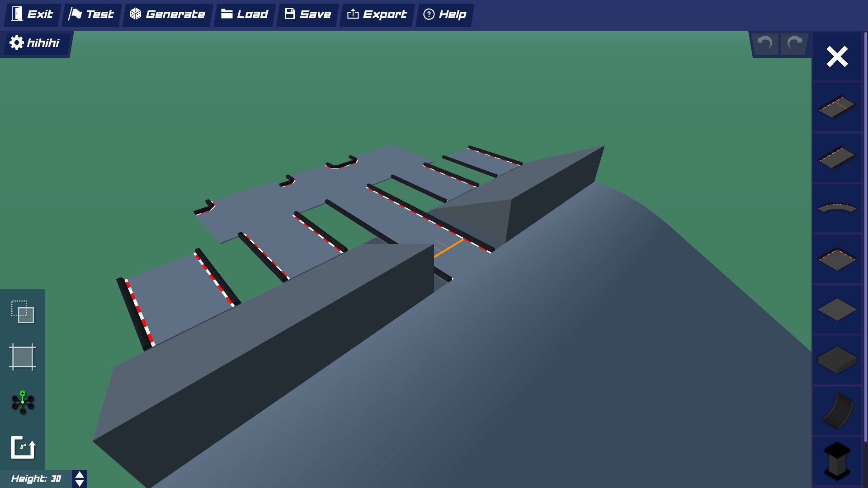The width and height of the screenshot is (868, 488).
Task: Click the Generate button
Action: pyautogui.click(x=168, y=14)
